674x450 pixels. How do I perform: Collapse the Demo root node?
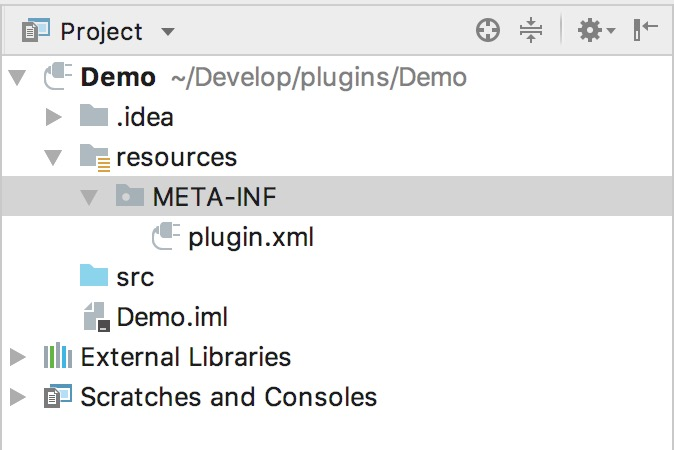[x=18, y=78]
